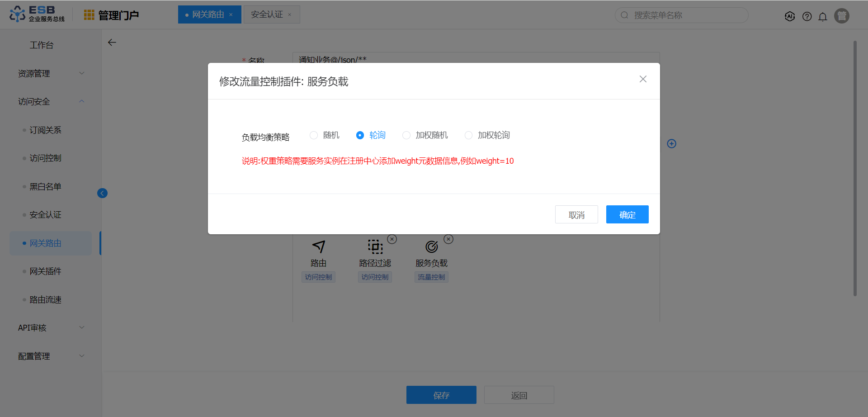This screenshot has width=868, height=417.
Task: Expand the API审核 sidebar menu
Action: pos(51,328)
